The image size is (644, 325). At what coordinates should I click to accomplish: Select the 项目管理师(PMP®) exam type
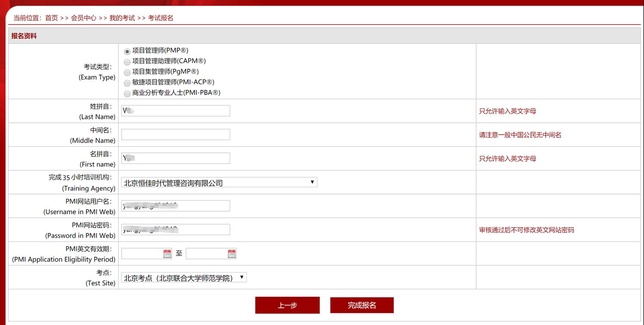point(127,51)
